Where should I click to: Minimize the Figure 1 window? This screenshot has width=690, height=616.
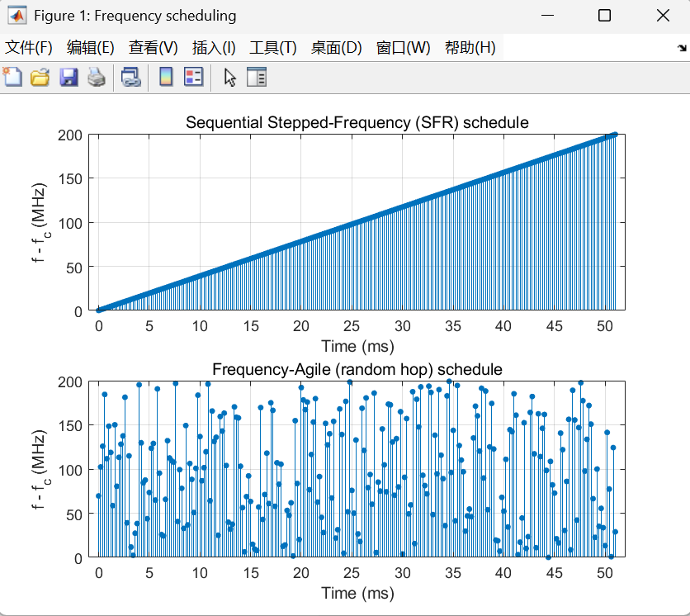[x=547, y=16]
